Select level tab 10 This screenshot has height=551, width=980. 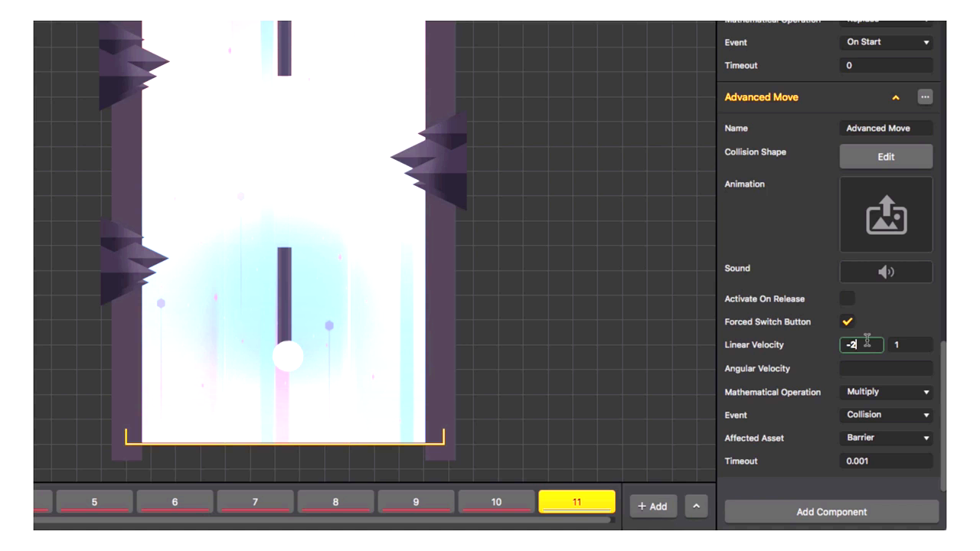(496, 502)
